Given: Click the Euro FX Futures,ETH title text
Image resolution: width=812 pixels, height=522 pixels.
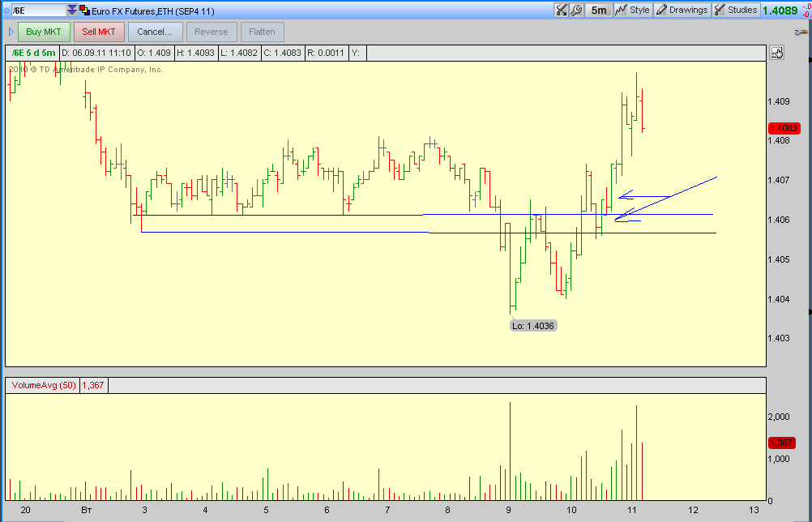Looking at the screenshot, I should (153, 11).
